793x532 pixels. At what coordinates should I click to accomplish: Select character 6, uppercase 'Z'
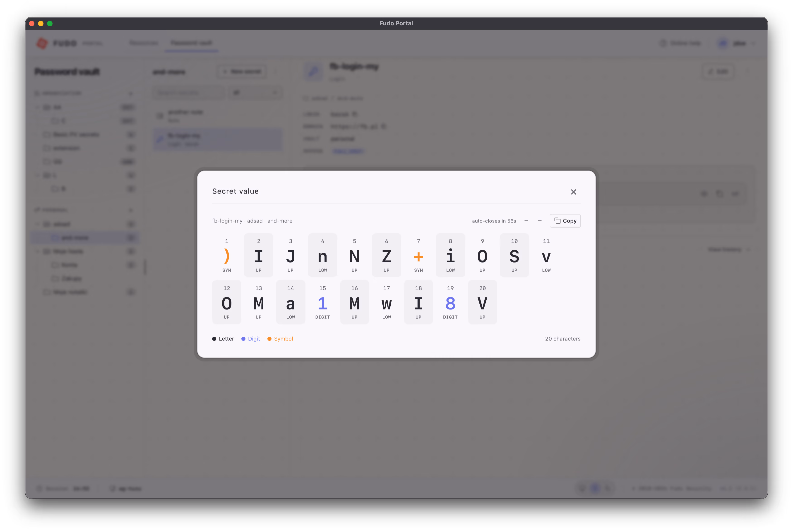pyautogui.click(x=387, y=255)
